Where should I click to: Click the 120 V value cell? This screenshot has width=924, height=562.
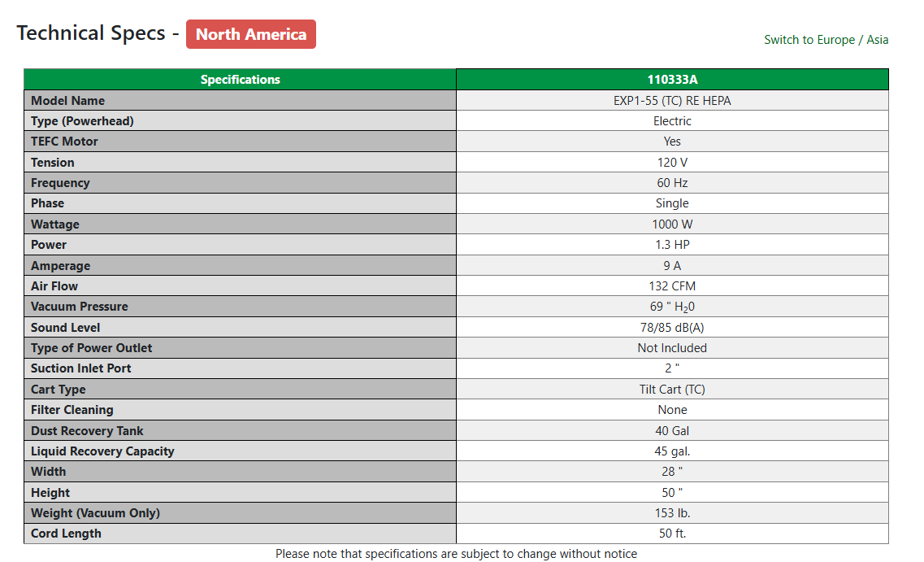[672, 162]
